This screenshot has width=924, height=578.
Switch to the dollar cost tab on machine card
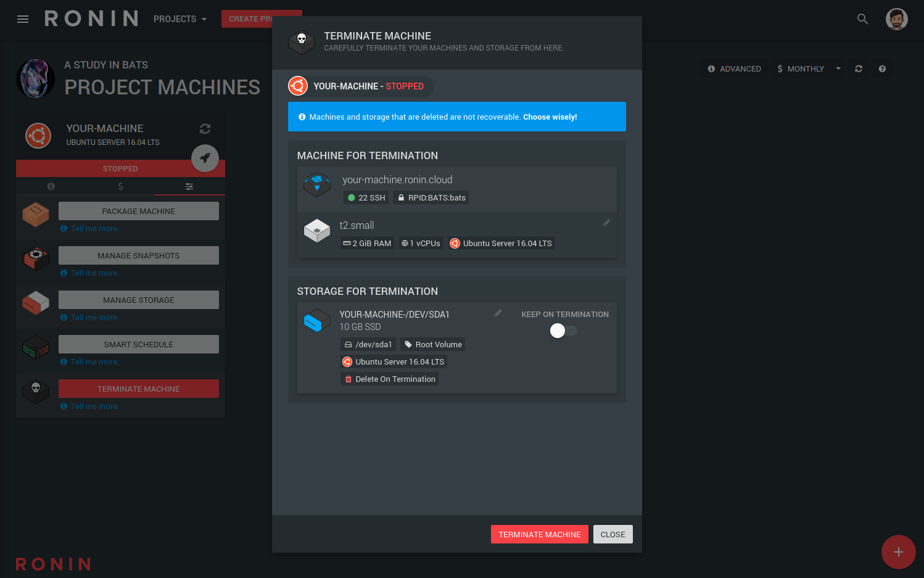tap(120, 186)
